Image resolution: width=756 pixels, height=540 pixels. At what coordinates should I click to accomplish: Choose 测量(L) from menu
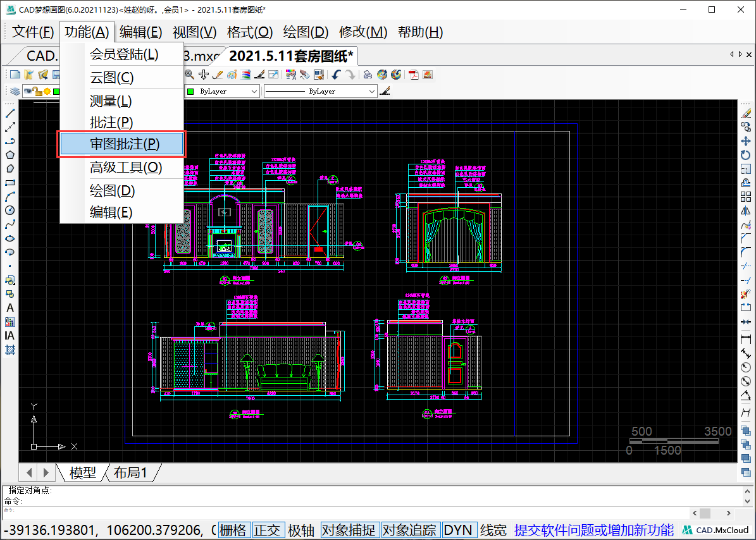121,101
